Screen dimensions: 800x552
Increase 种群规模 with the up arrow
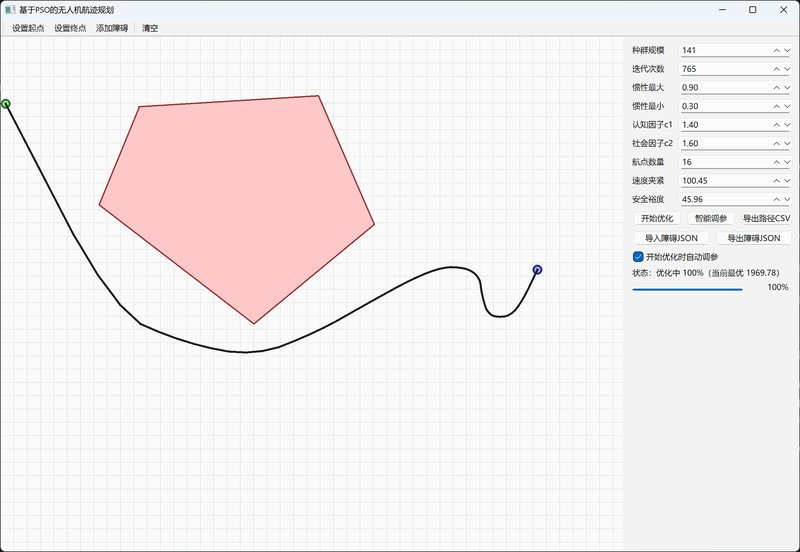pos(776,51)
